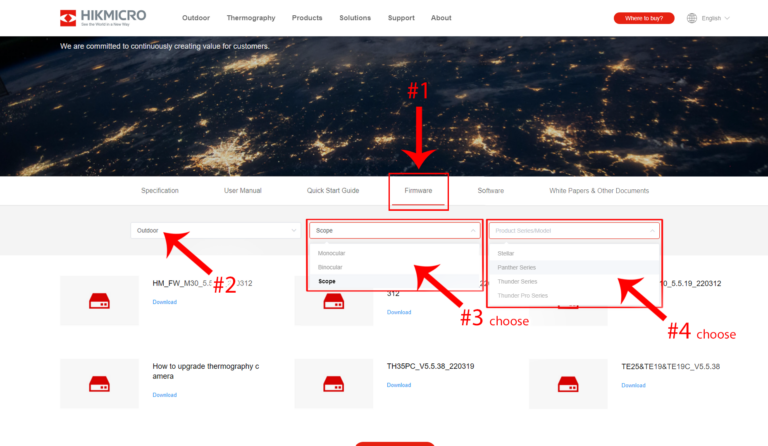768x446 pixels.
Task: Open the Thermography menu in the navigation bar
Action: (x=251, y=18)
